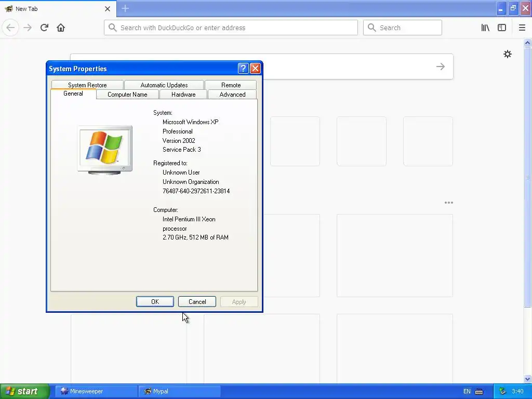532x399 pixels.
Task: Click the new tab plus button
Action: [x=125, y=8]
